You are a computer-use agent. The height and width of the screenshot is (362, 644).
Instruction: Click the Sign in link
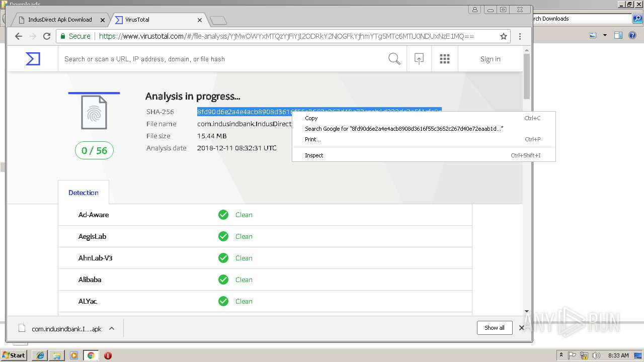pos(490,59)
